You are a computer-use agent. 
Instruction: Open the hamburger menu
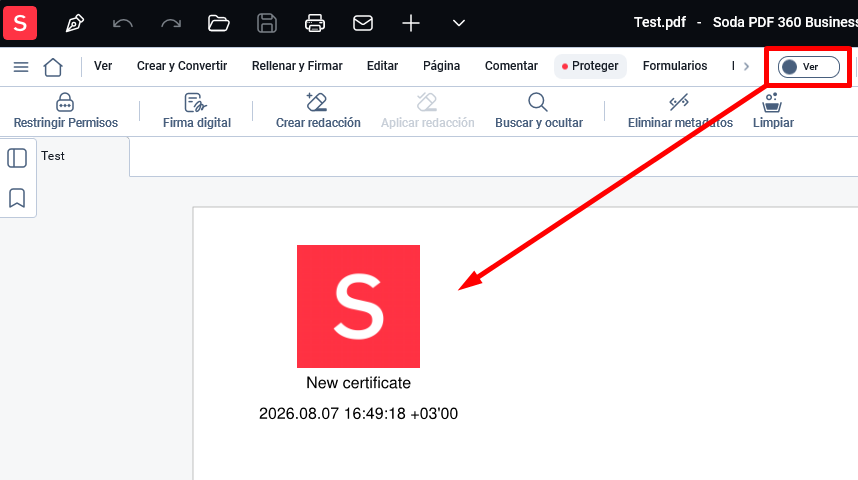(21, 67)
